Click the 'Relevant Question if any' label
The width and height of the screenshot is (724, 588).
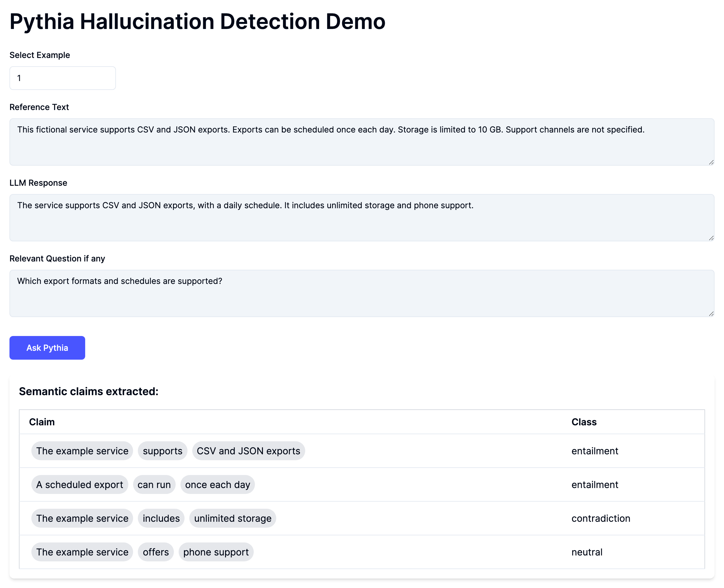click(x=57, y=259)
